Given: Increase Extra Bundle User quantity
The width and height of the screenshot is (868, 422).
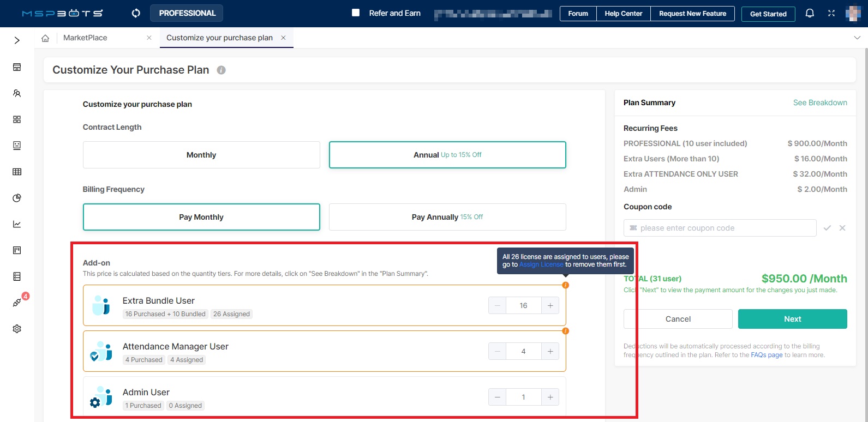Looking at the screenshot, I should pos(550,305).
